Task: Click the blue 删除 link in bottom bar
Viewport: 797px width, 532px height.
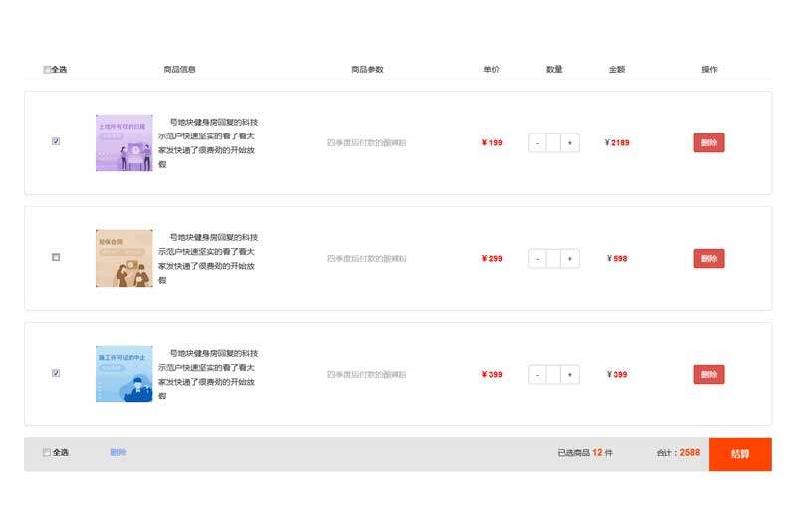Action: point(118,452)
